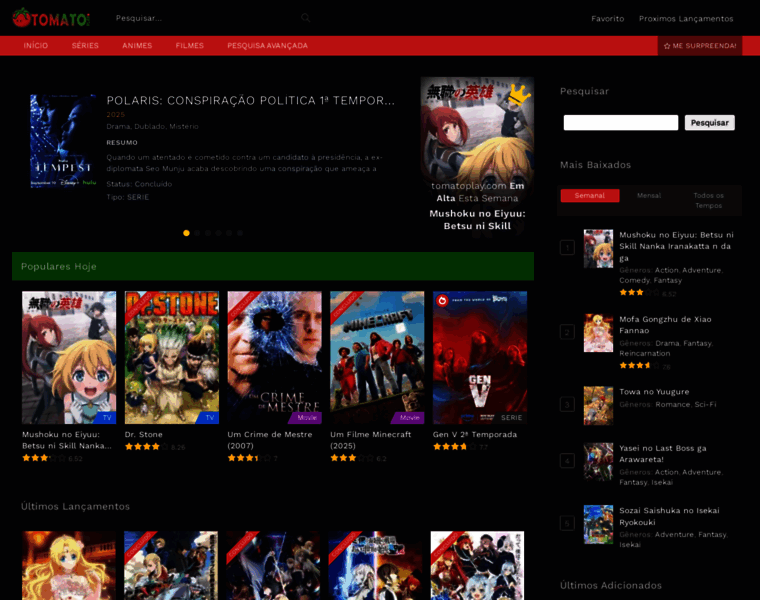Click star rating of Mofa Gongzhu sidebar entry
The image size is (760, 600).
[641, 366]
